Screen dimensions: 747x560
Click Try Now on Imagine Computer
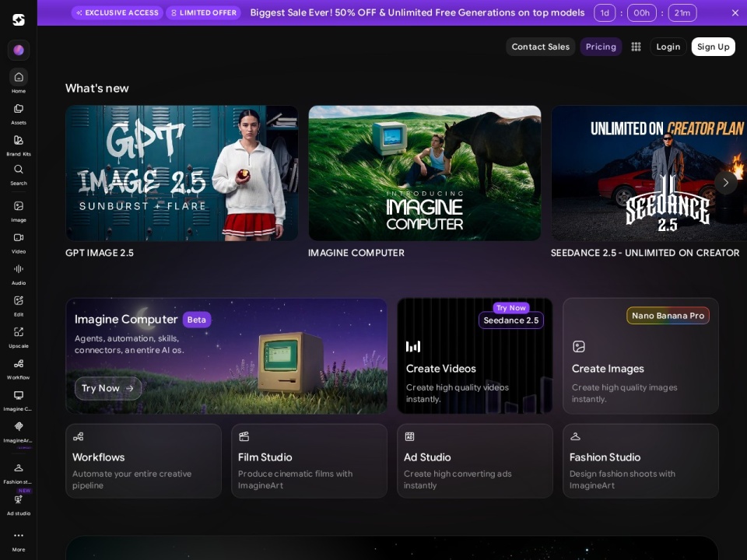click(x=107, y=388)
